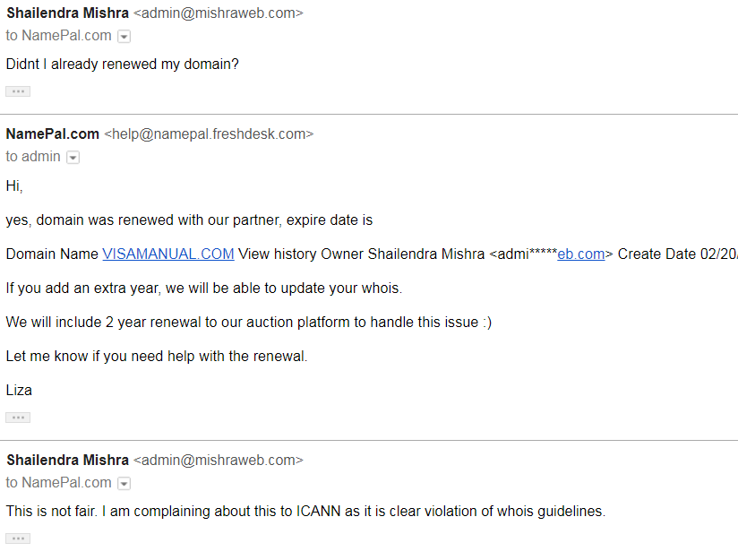Click 'to NamePal.com' recipient text in last email
738x560 pixels.
(x=59, y=482)
